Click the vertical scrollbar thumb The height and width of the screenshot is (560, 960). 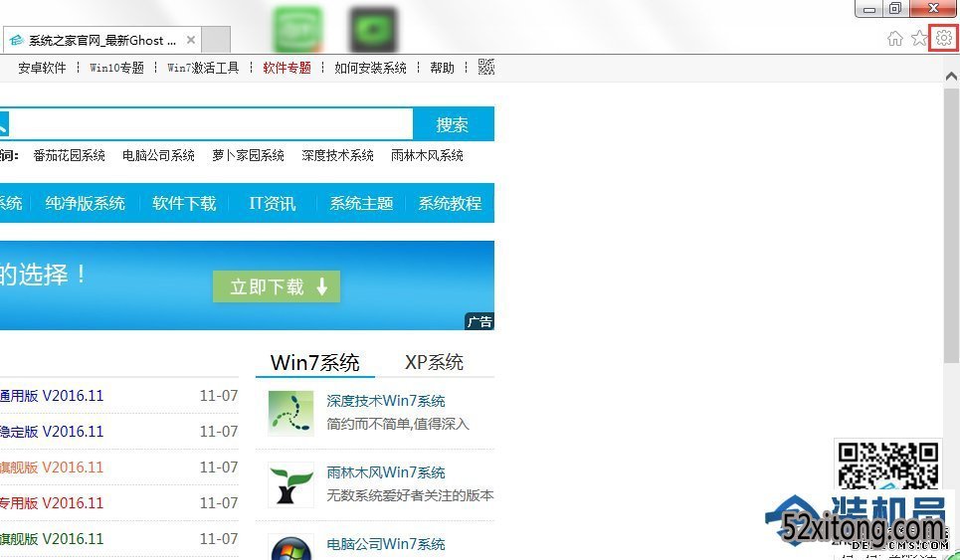click(952, 225)
